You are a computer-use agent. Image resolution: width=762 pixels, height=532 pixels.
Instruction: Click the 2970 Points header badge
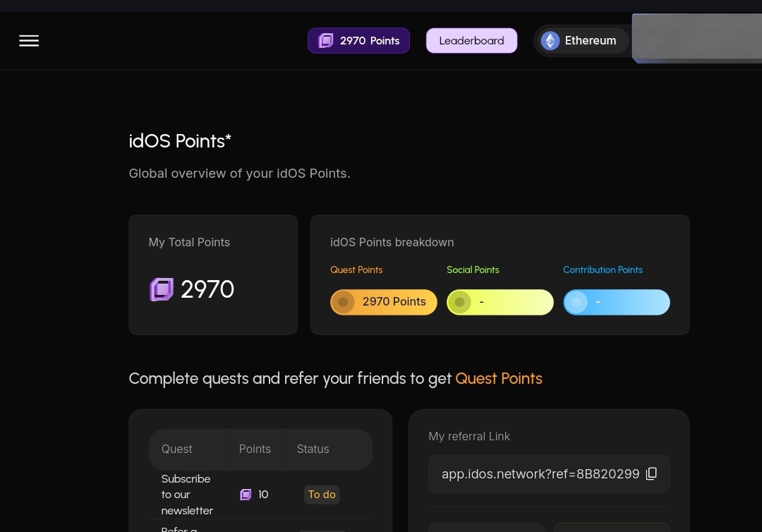pyautogui.click(x=358, y=41)
